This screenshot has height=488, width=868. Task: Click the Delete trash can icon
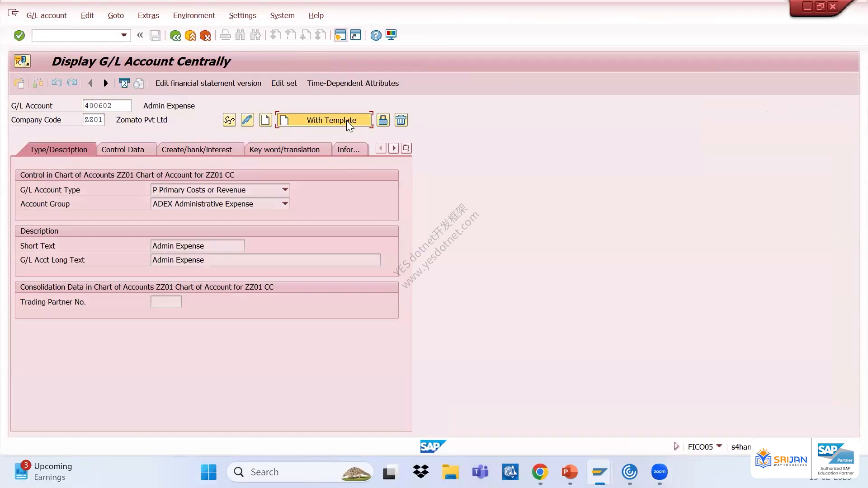tap(401, 120)
